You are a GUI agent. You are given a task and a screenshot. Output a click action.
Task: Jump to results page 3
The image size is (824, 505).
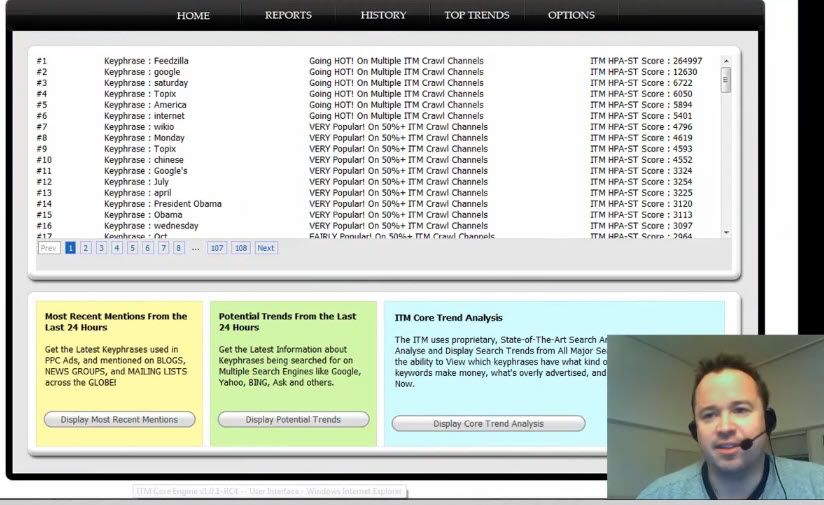point(101,248)
